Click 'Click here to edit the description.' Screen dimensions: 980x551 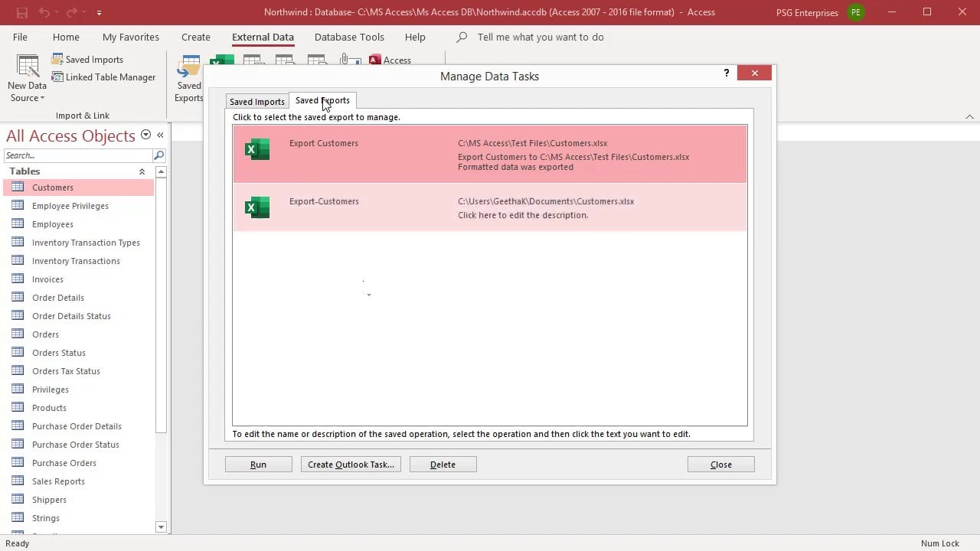tap(523, 215)
